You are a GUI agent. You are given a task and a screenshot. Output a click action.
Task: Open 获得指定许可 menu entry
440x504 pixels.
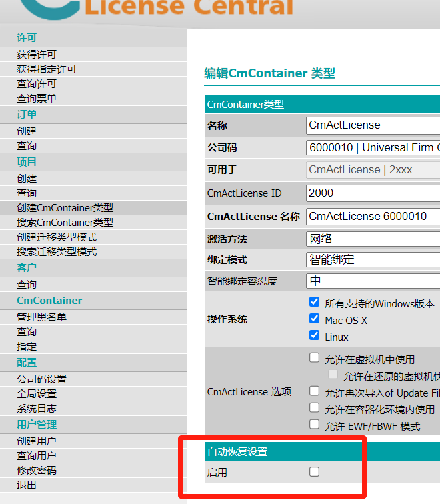tap(46, 69)
